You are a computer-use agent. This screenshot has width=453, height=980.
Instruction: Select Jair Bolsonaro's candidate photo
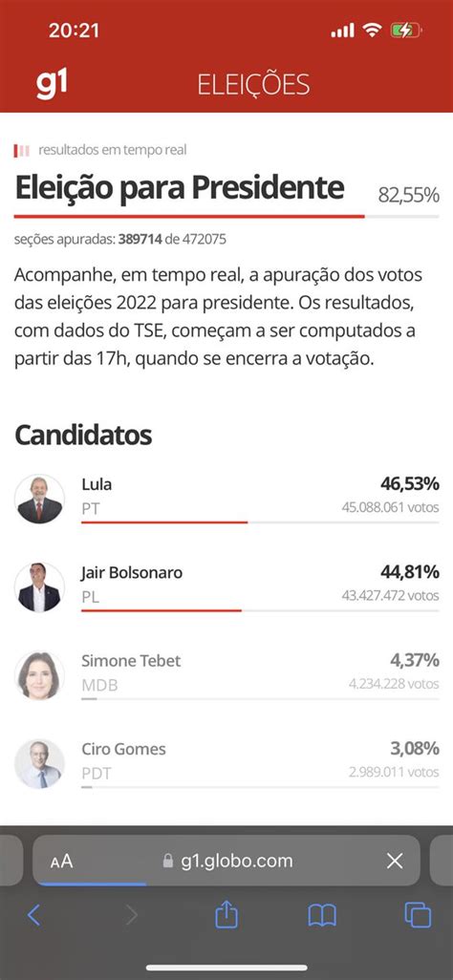coord(39,587)
